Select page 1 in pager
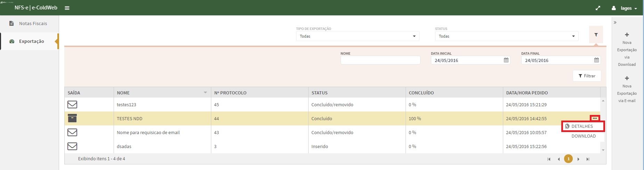The width and height of the screenshot is (644, 170). (x=568, y=159)
